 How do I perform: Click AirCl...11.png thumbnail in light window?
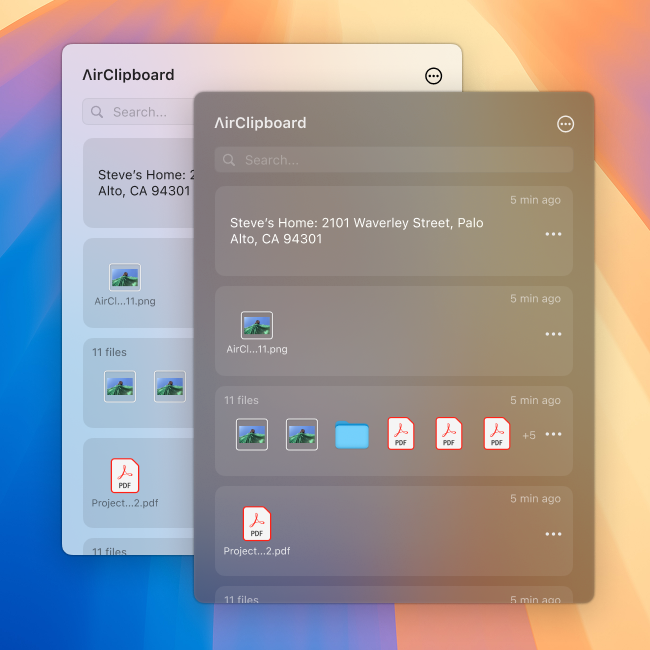[x=125, y=277]
